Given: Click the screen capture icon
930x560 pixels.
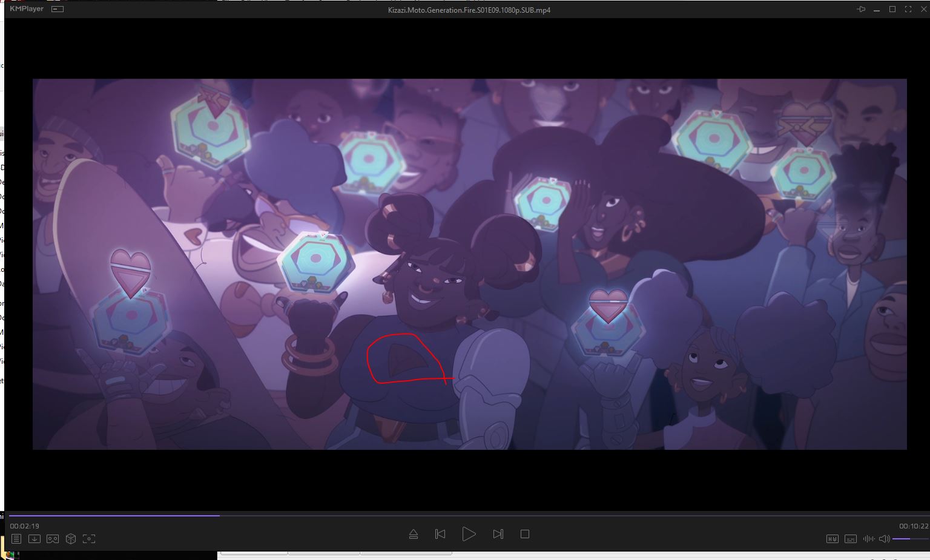Looking at the screenshot, I should [x=89, y=539].
